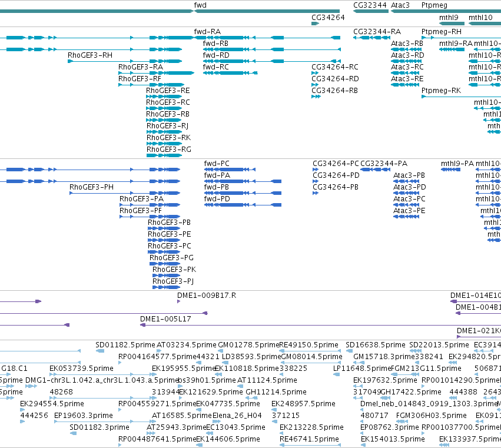501x448 pixels.
Task: Select the DME1-009B17.R clone label
Action: (x=207, y=296)
